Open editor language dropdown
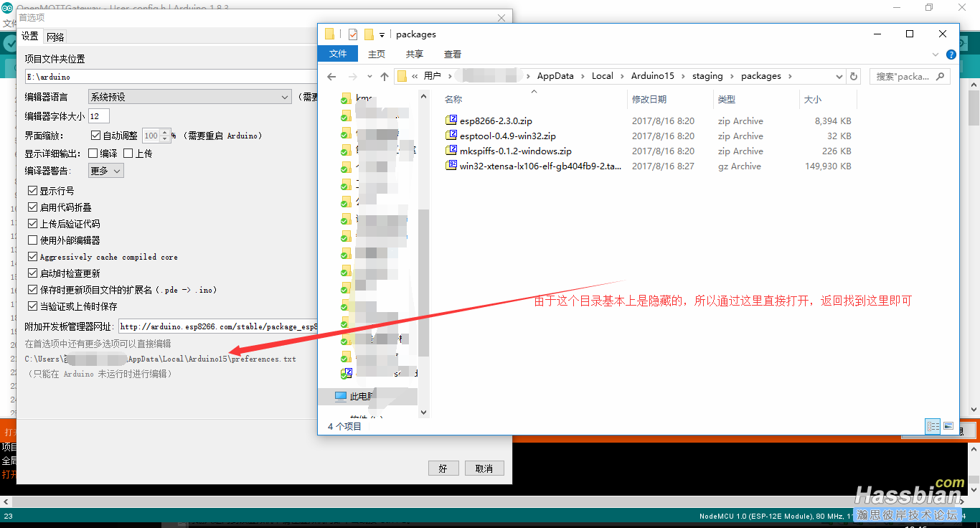 point(189,97)
